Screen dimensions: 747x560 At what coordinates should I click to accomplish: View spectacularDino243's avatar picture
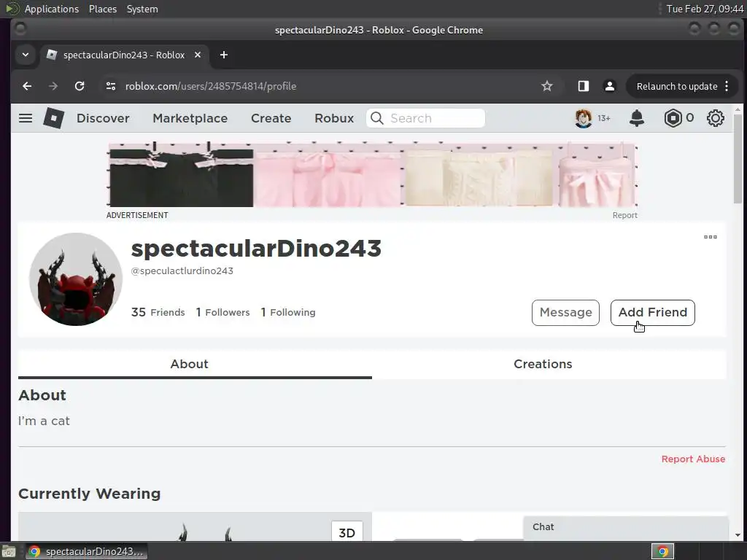[x=76, y=279]
